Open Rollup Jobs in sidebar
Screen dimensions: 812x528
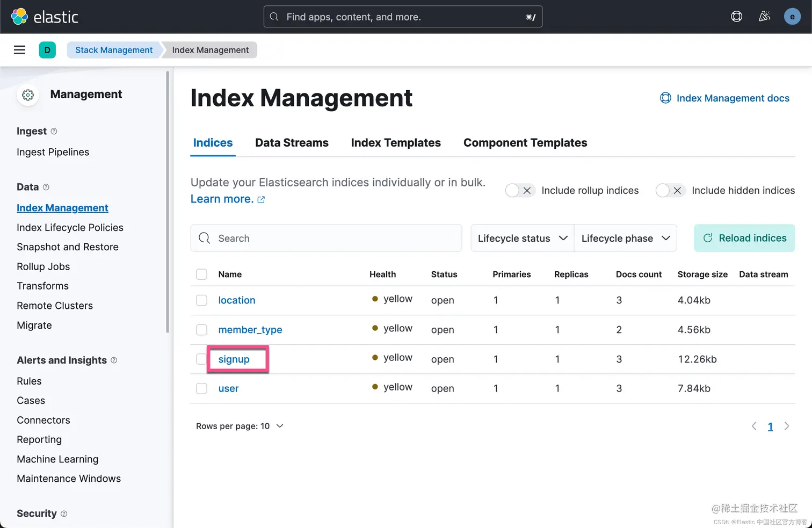tap(43, 266)
